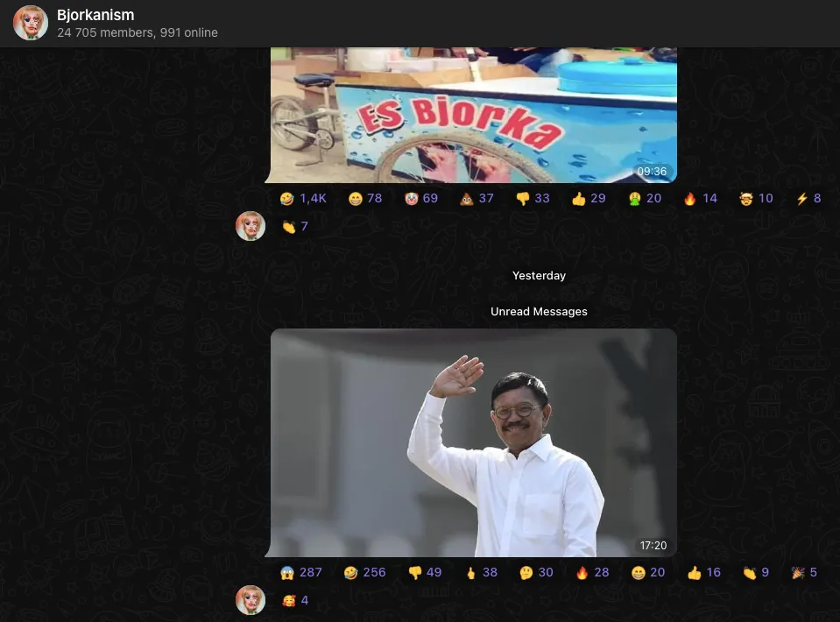Click the fire reaction showing 14
The width and height of the screenshot is (840, 622).
tap(700, 199)
